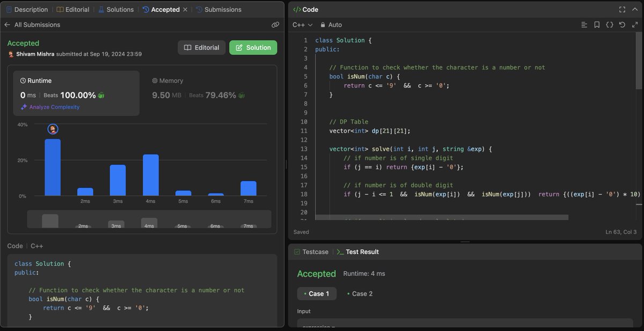Click the lock icon beside Auto

click(x=323, y=25)
